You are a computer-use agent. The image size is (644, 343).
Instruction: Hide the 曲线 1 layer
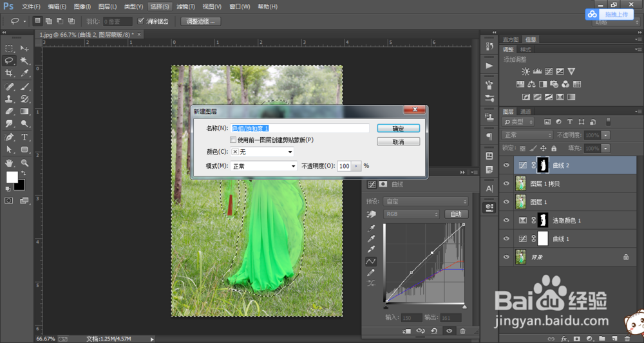tap(506, 239)
